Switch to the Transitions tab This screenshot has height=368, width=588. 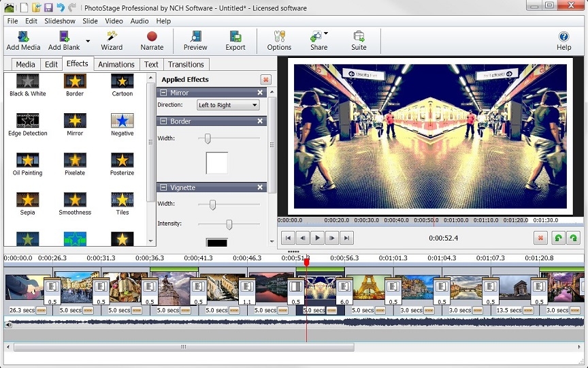[x=186, y=64]
